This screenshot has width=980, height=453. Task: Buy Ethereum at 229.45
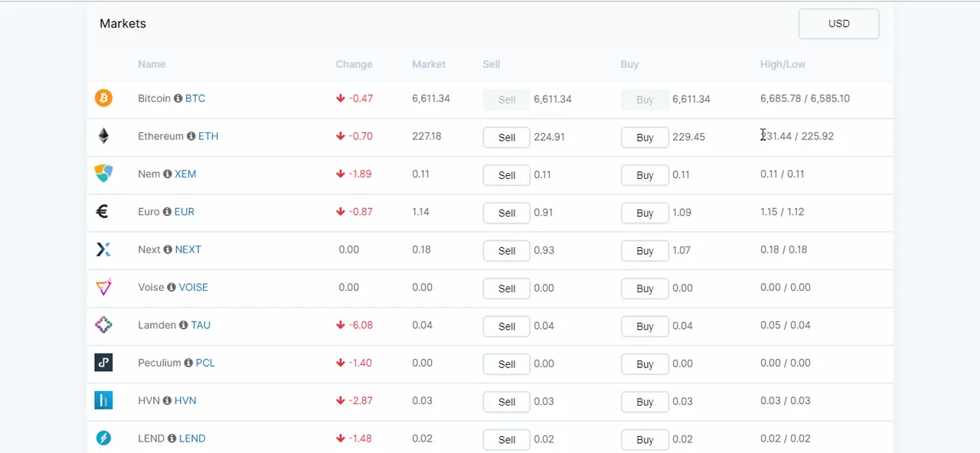tap(645, 138)
